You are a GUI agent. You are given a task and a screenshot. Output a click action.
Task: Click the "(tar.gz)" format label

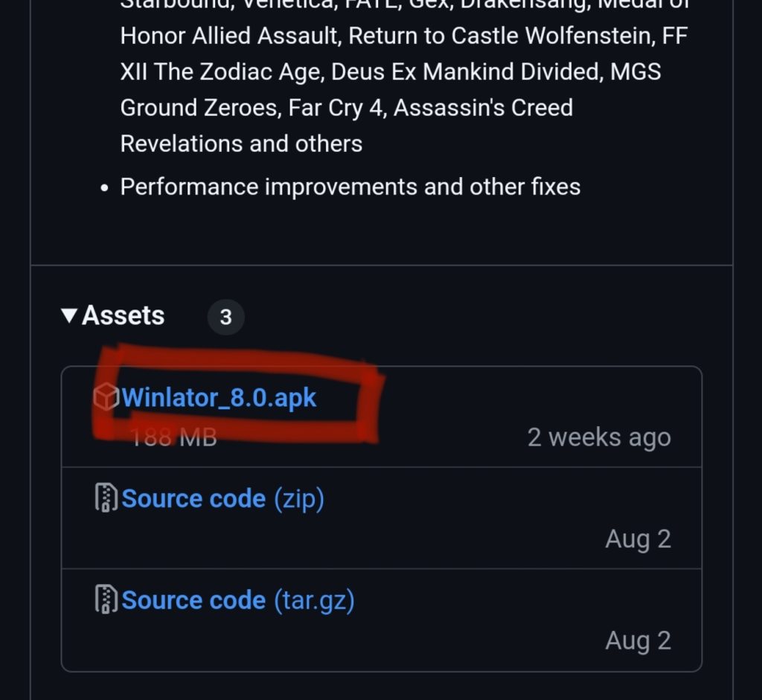point(314,600)
